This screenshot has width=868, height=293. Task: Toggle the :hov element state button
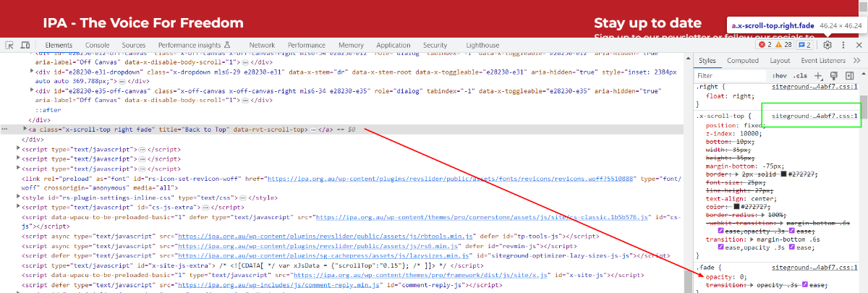tap(779, 76)
